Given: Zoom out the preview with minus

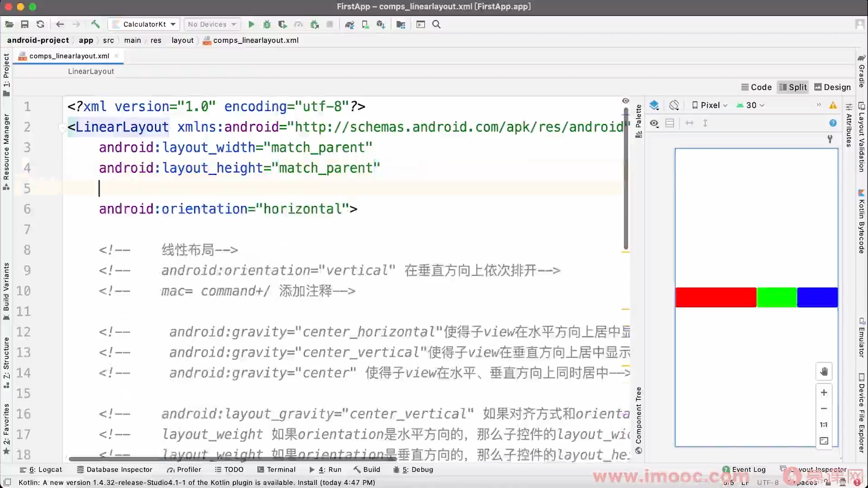Looking at the screenshot, I should pyautogui.click(x=824, y=408).
